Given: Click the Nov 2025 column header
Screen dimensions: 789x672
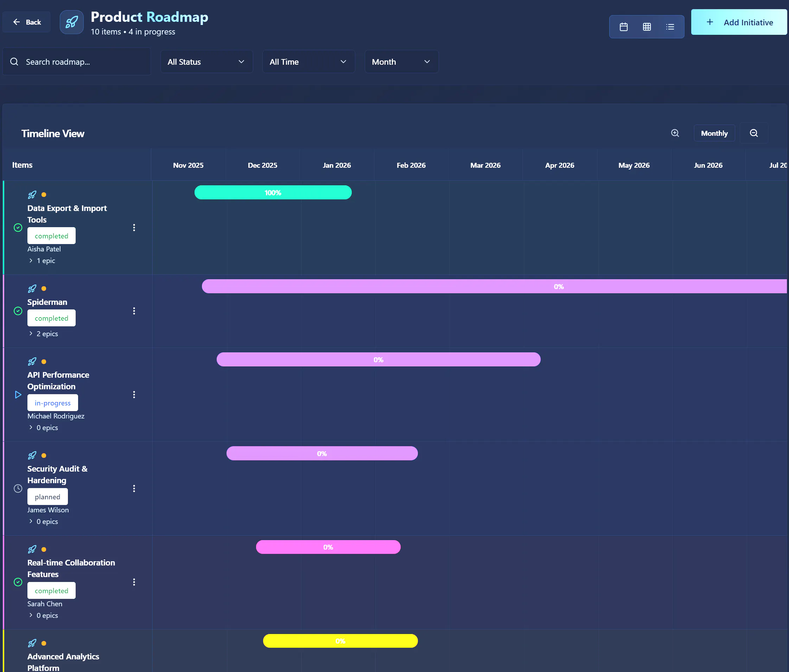Looking at the screenshot, I should tap(188, 165).
